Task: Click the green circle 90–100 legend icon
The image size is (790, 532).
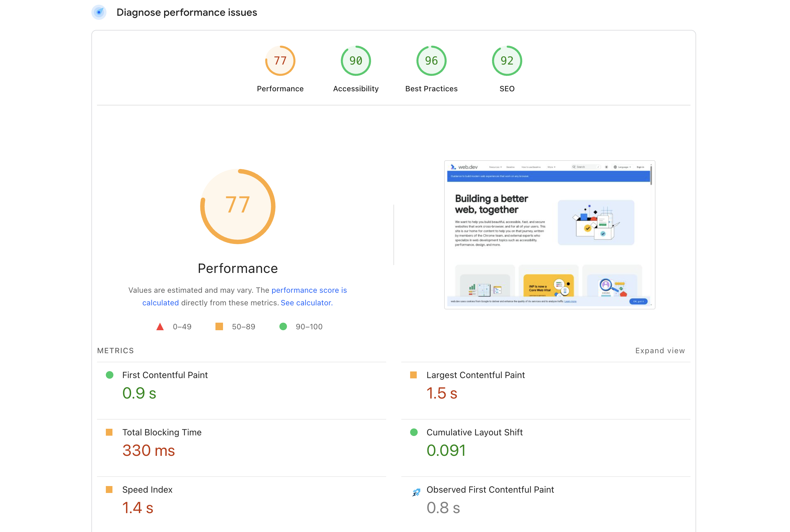Action: (283, 326)
